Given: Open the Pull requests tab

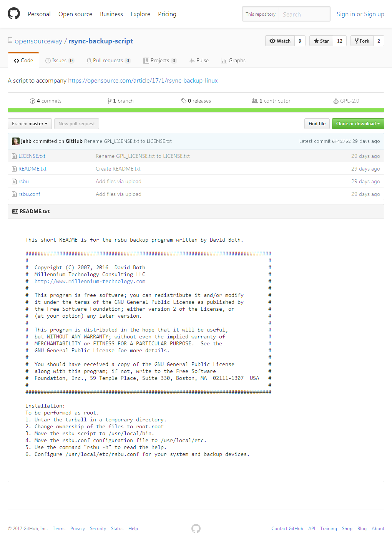Looking at the screenshot, I should click(108, 60).
